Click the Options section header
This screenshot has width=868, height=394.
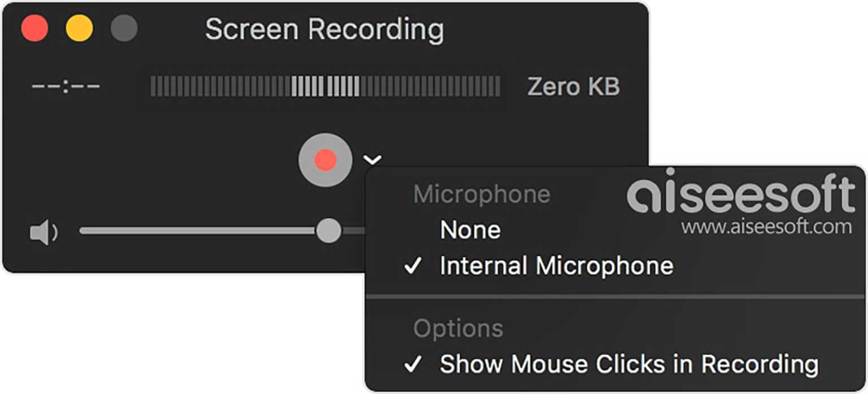click(458, 328)
